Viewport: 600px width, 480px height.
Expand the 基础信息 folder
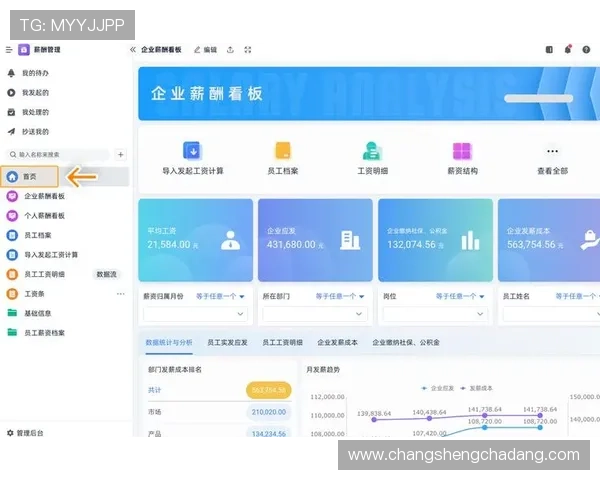[x=38, y=313]
